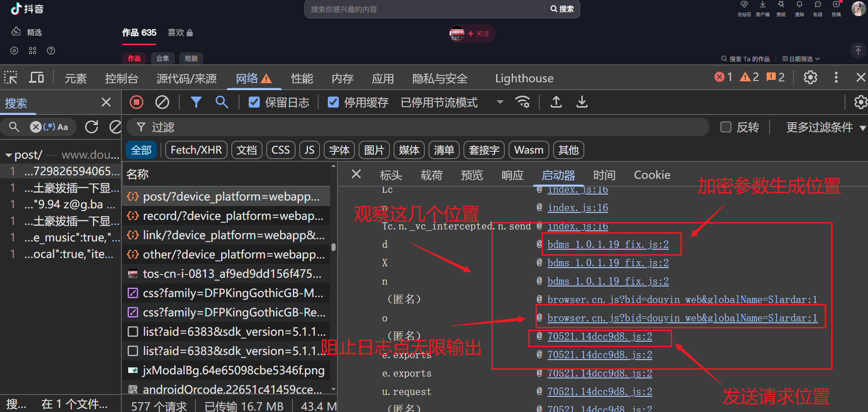
Task: Click the back-to-top arrow button
Action: pos(858,51)
